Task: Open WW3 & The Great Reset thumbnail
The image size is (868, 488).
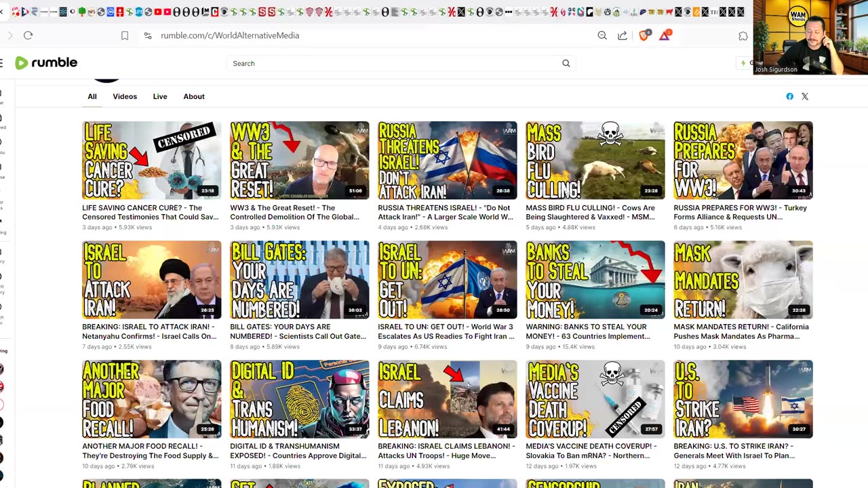Action: coord(300,161)
